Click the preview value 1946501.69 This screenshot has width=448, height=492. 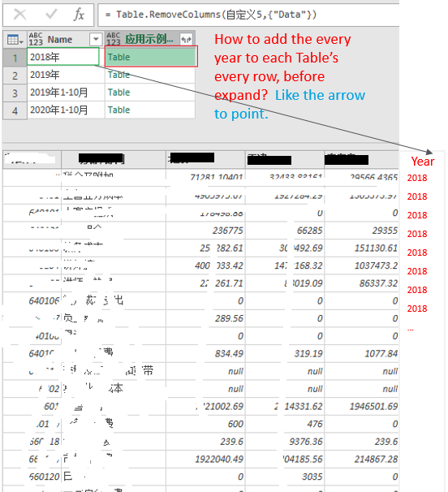[x=373, y=406]
